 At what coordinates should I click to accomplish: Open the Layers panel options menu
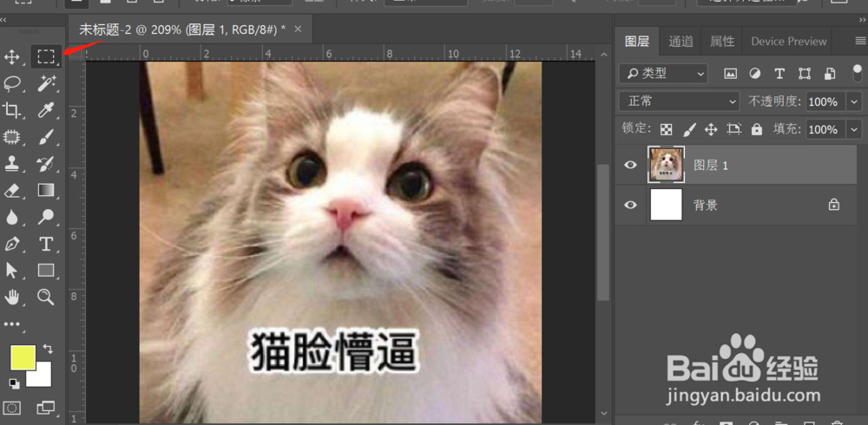[x=861, y=41]
